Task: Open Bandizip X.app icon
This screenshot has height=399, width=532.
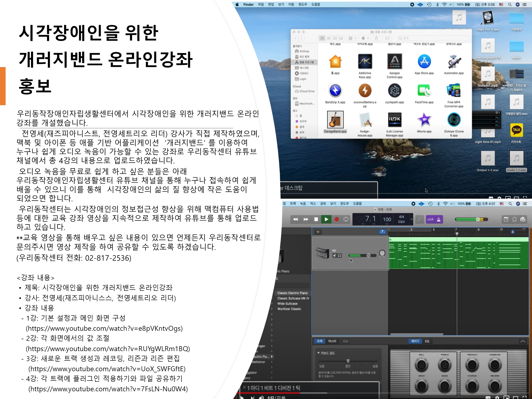Action: point(335,90)
